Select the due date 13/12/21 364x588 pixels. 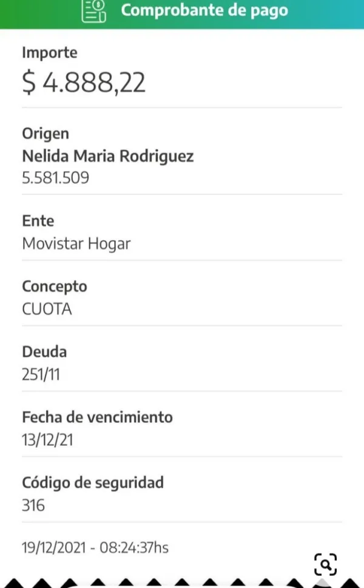click(x=47, y=440)
